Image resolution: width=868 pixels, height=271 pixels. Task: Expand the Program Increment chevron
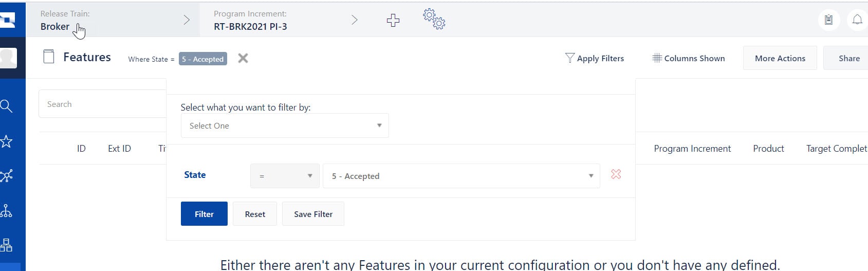(x=354, y=20)
